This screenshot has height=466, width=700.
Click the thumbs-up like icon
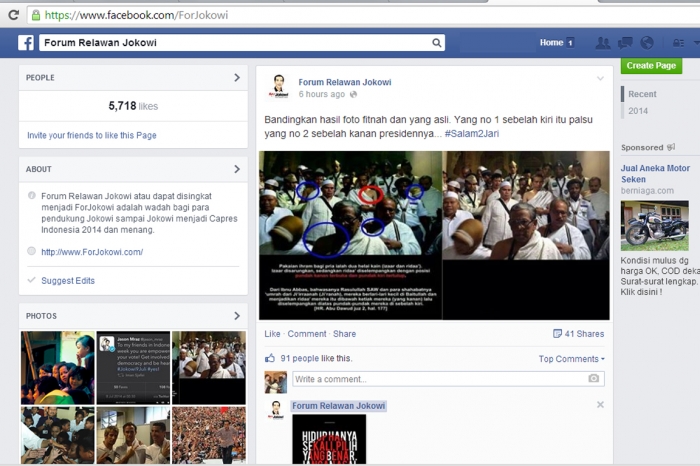tap(270, 358)
